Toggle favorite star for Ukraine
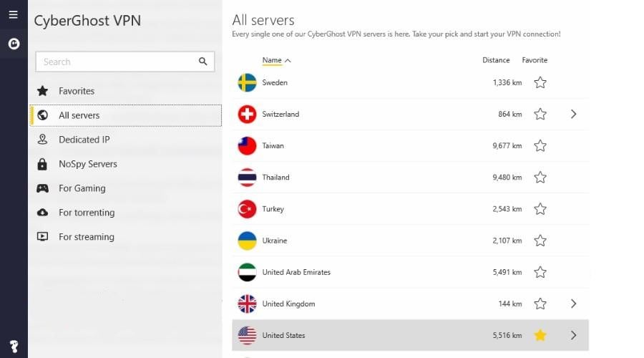 (x=540, y=241)
